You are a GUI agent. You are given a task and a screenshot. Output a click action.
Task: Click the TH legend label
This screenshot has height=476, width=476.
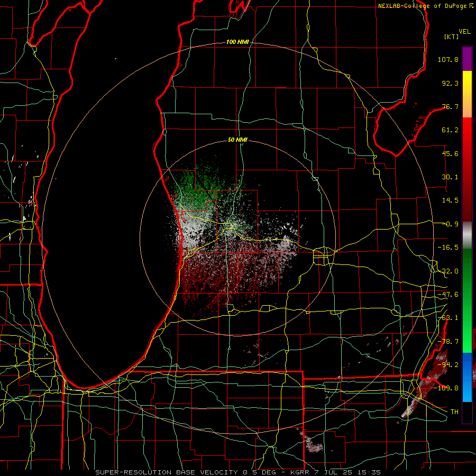point(454,412)
